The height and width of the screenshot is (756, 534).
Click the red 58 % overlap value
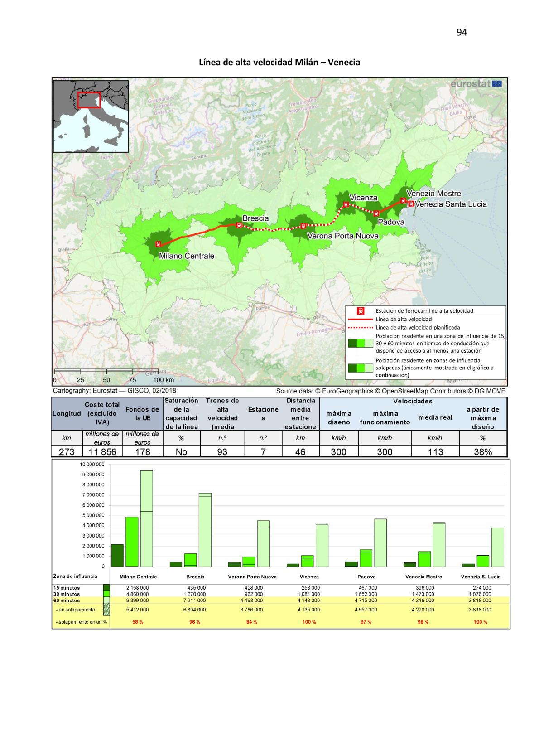point(138,622)
